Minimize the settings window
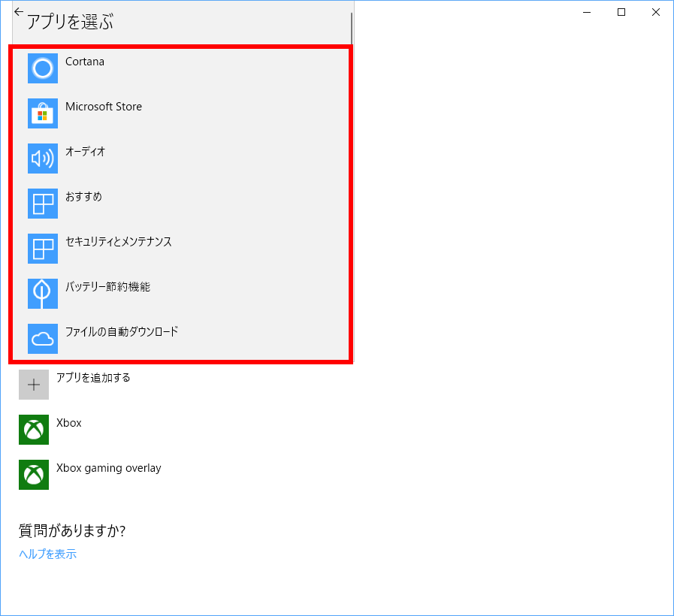Image resolution: width=674 pixels, height=616 pixels. pos(587,12)
